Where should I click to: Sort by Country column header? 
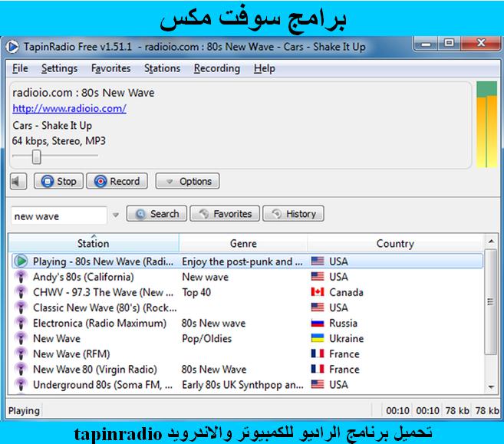(x=395, y=243)
